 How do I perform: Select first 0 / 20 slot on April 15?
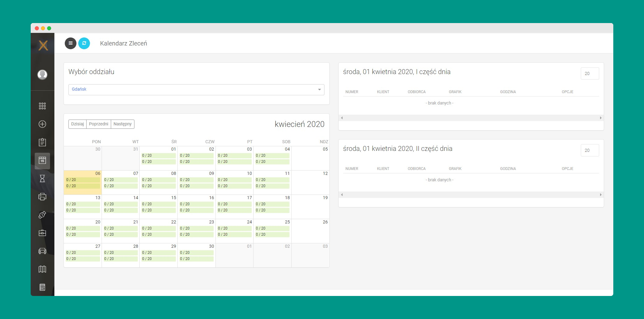tap(158, 204)
